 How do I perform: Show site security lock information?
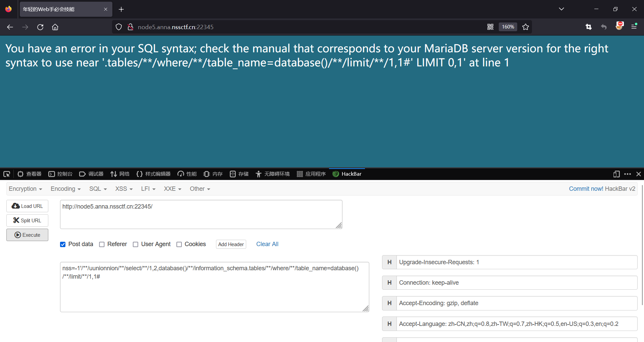click(130, 27)
